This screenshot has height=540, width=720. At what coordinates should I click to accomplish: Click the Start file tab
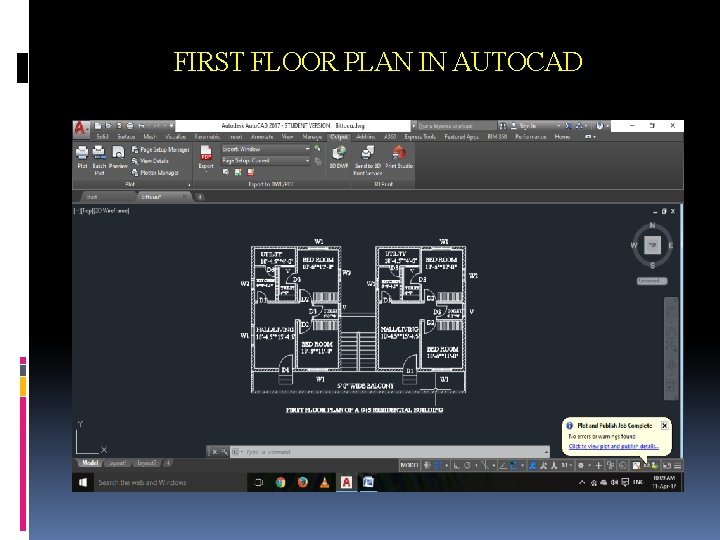click(x=92, y=197)
